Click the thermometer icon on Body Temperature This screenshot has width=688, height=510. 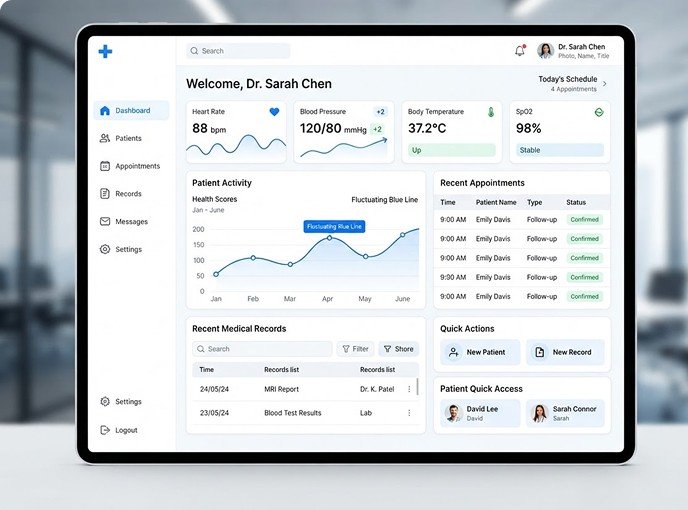[491, 112]
